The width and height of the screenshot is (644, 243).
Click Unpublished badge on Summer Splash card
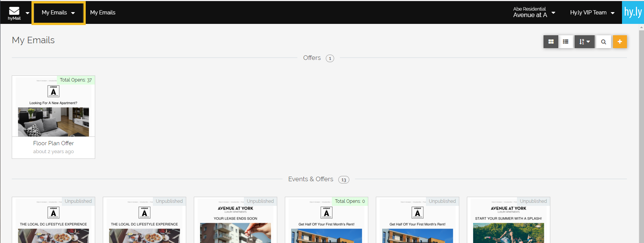pyautogui.click(x=533, y=201)
